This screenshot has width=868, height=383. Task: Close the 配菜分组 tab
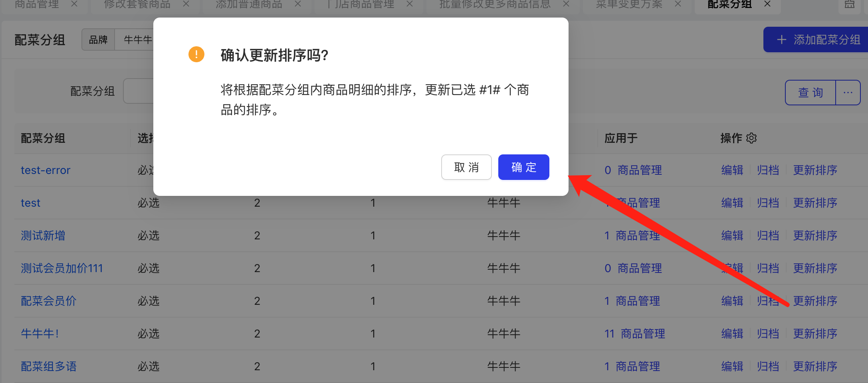[767, 4]
